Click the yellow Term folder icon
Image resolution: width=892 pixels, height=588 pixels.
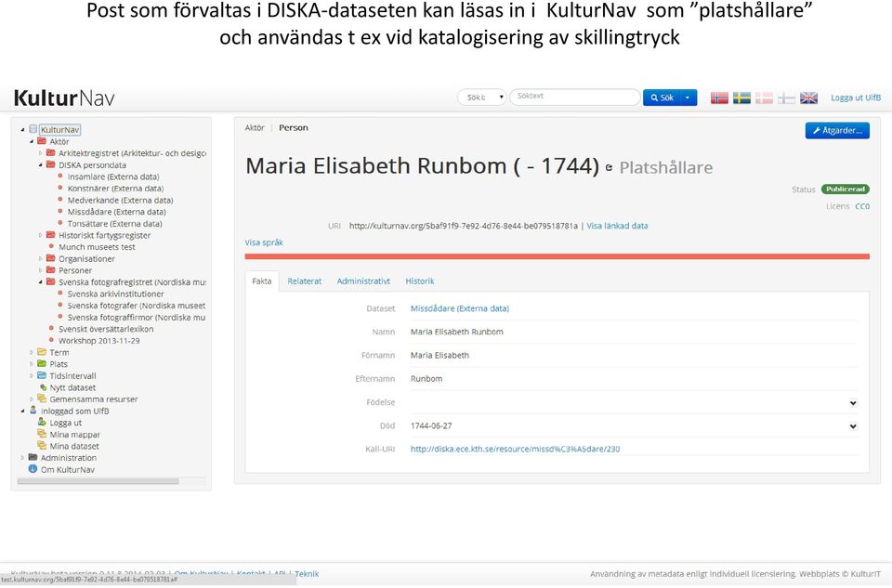pyautogui.click(x=42, y=352)
